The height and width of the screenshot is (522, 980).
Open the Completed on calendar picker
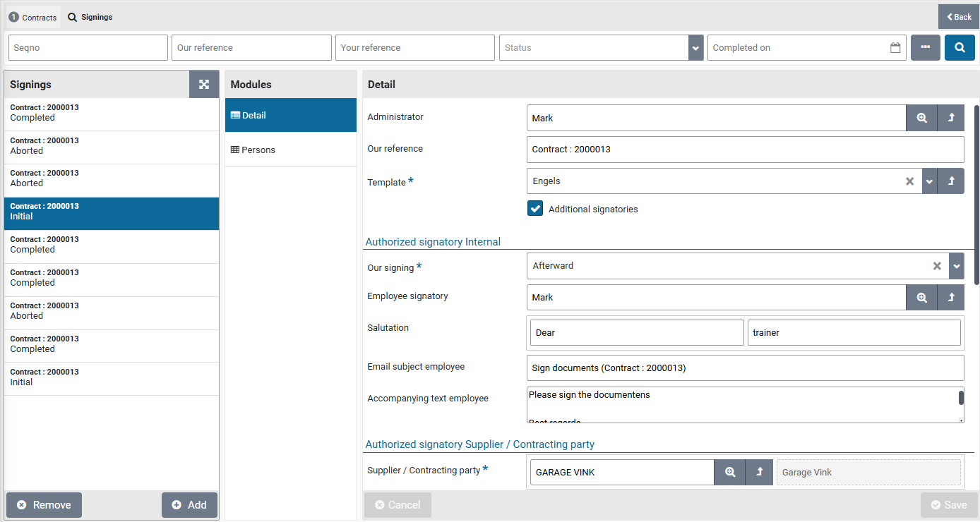[895, 48]
